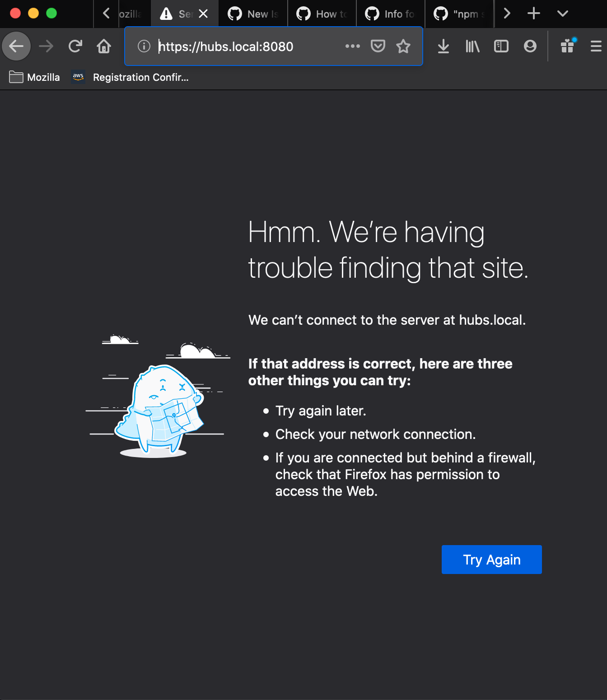
Task: Click the macOS green fullscreen button
Action: 51,13
